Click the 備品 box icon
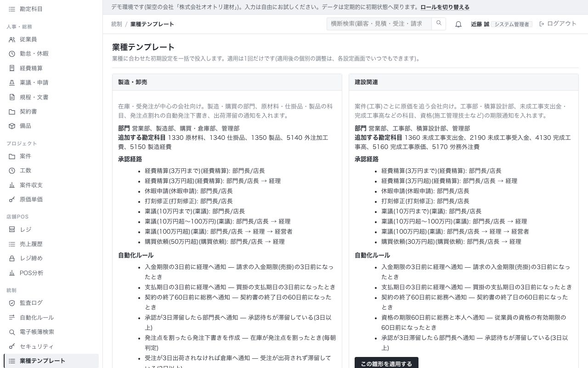Screen dimensions: 588x368 click(12, 126)
